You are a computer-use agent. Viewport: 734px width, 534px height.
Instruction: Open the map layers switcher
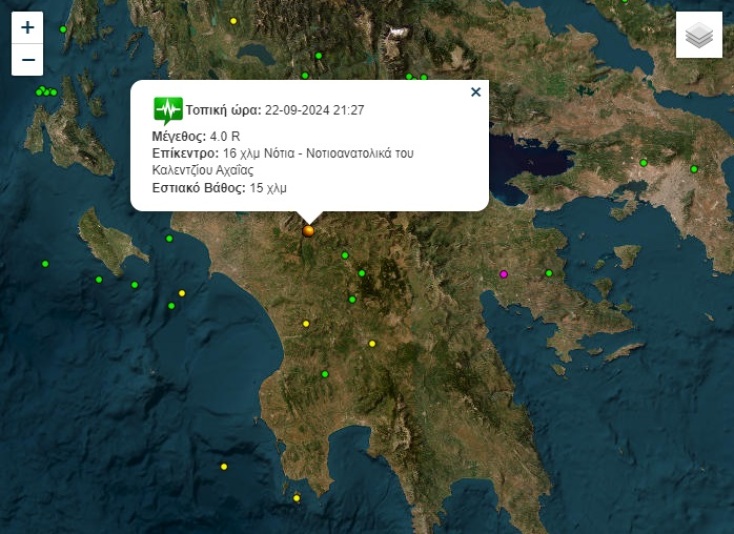coord(699,35)
